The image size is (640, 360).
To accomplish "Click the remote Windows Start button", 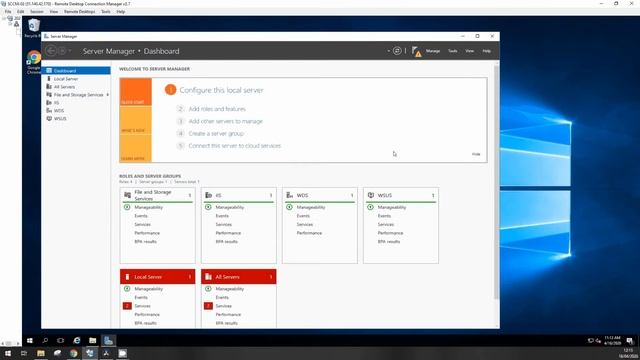I will click(x=29, y=340).
